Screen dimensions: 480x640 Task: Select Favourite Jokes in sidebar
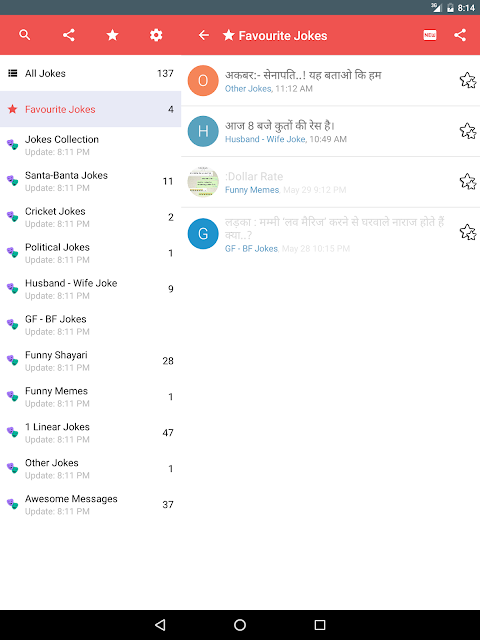tap(91, 109)
